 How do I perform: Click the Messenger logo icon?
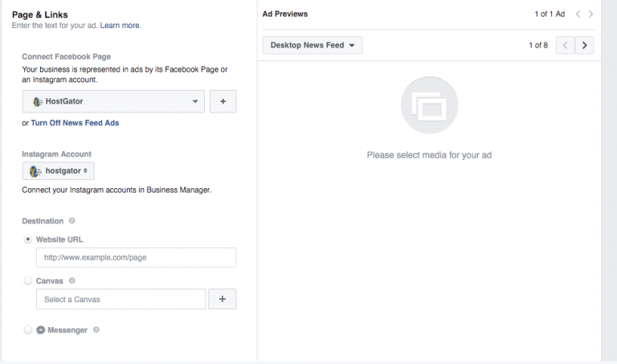coord(40,329)
